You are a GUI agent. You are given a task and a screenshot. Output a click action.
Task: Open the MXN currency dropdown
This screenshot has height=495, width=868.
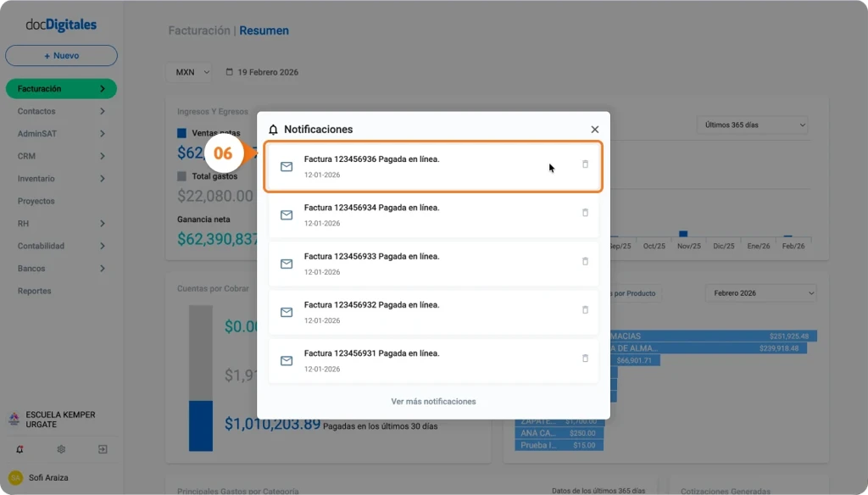click(x=188, y=72)
